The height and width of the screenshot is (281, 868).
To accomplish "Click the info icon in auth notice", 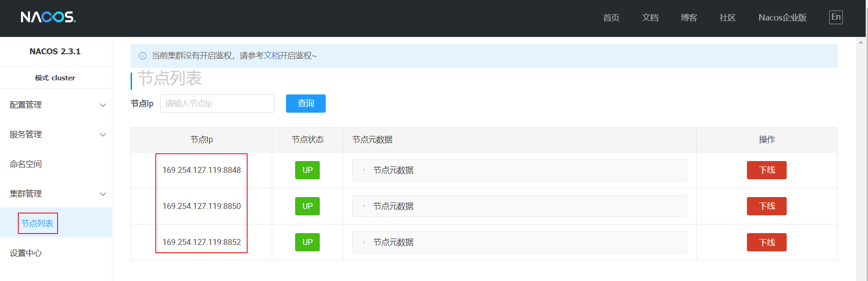I will (143, 56).
